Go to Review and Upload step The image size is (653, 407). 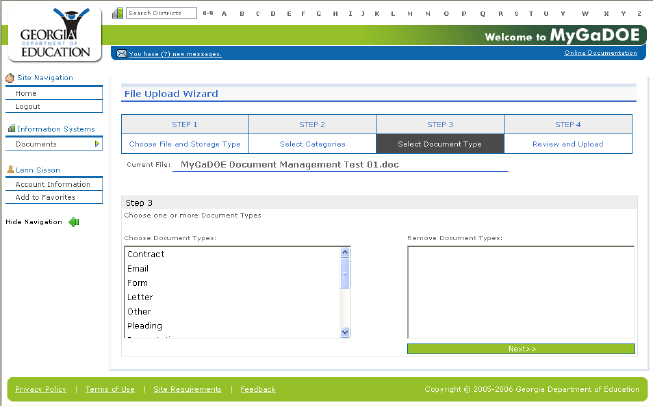[568, 144]
